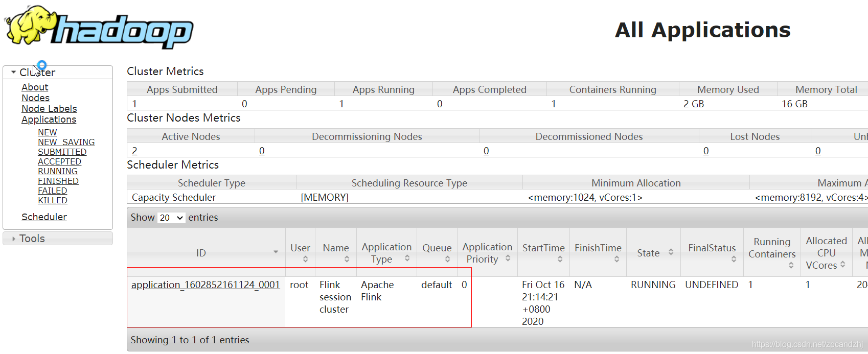Sort applications by Queue column
The height and width of the screenshot is (354, 868).
[447, 259]
